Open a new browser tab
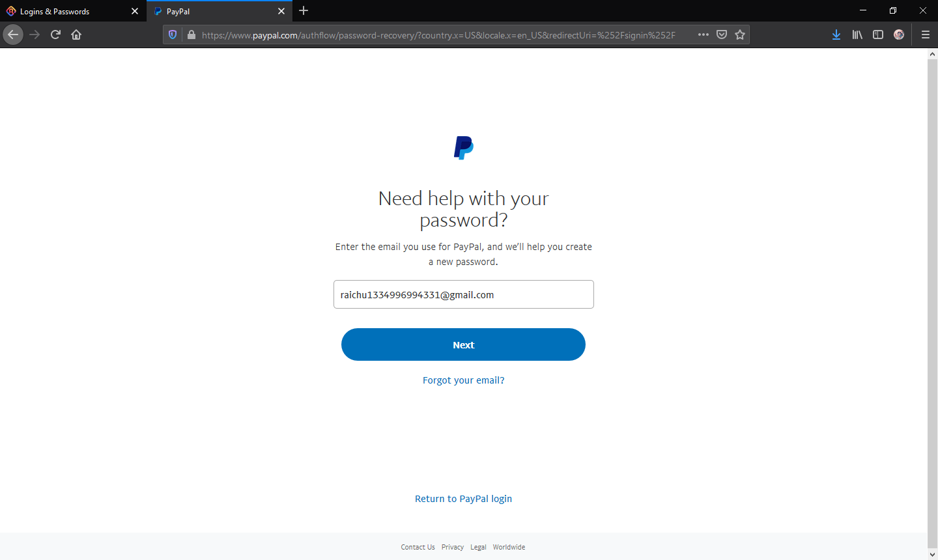 pos(304,11)
